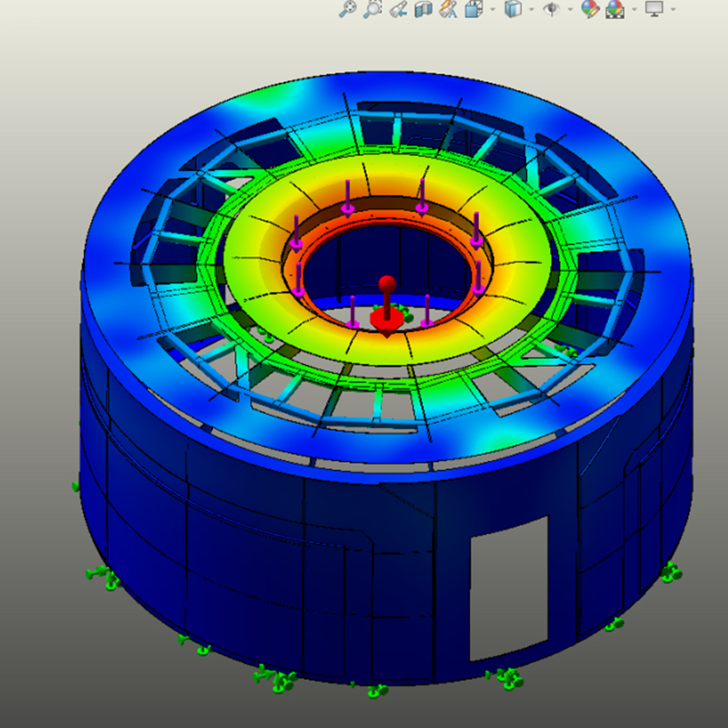Click the View Orientation cube icon

[x=474, y=9]
